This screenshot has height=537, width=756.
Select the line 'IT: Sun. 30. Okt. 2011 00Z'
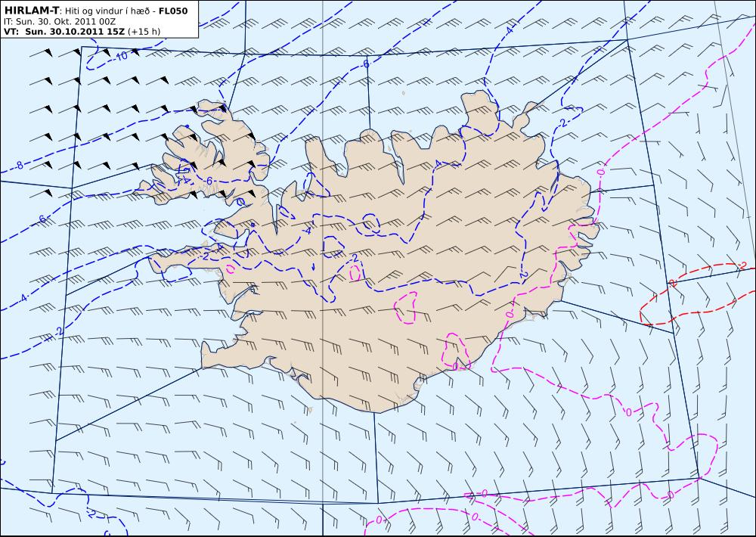click(x=59, y=22)
